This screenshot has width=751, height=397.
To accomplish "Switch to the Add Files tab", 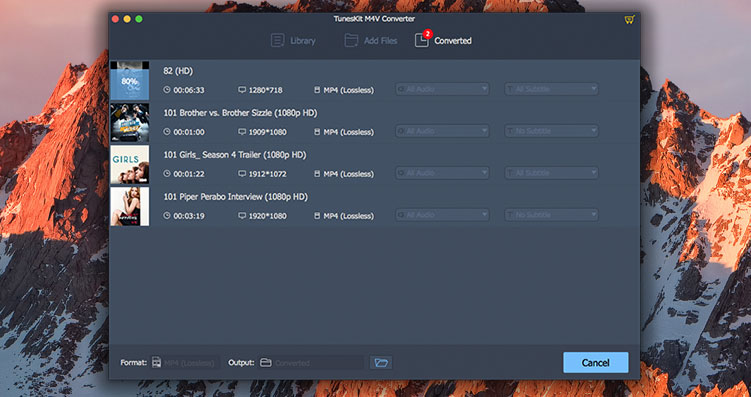I will point(371,41).
